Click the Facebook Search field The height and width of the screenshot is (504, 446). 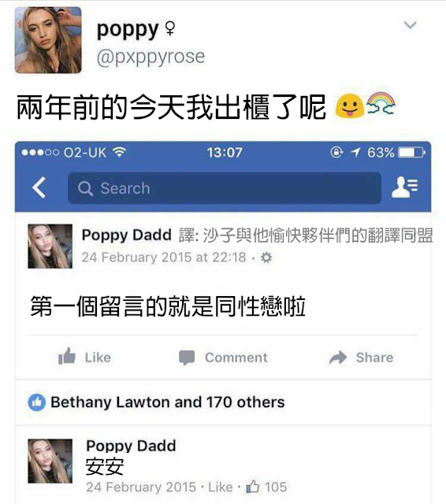pos(225,188)
